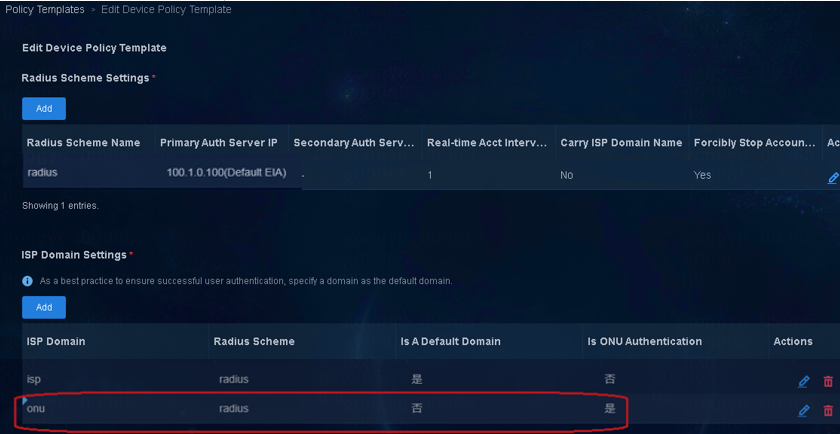Image resolution: width=840 pixels, height=434 pixels.
Task: Open the Policy Templates breadcrumb link
Action: point(45,10)
